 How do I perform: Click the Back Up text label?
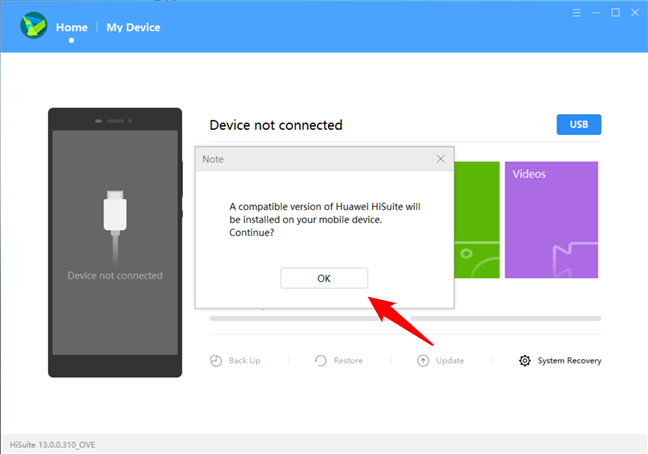point(244,361)
